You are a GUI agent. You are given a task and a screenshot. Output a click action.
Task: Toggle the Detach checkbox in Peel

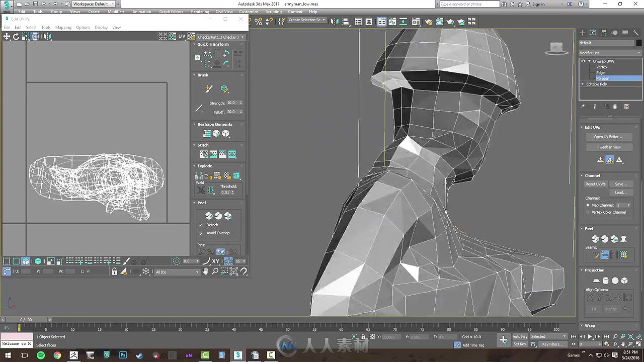[201, 225]
